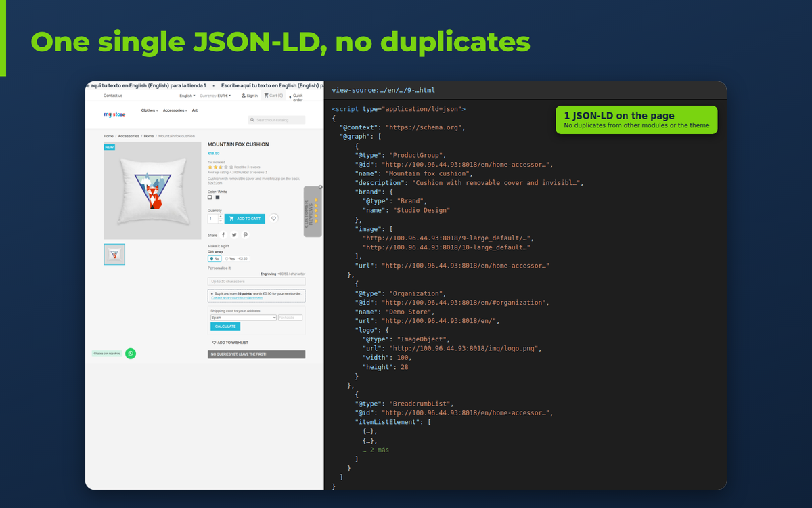Click the "ImageObject" type value in code
Image resolution: width=812 pixels, height=508 pixels.
(x=420, y=339)
